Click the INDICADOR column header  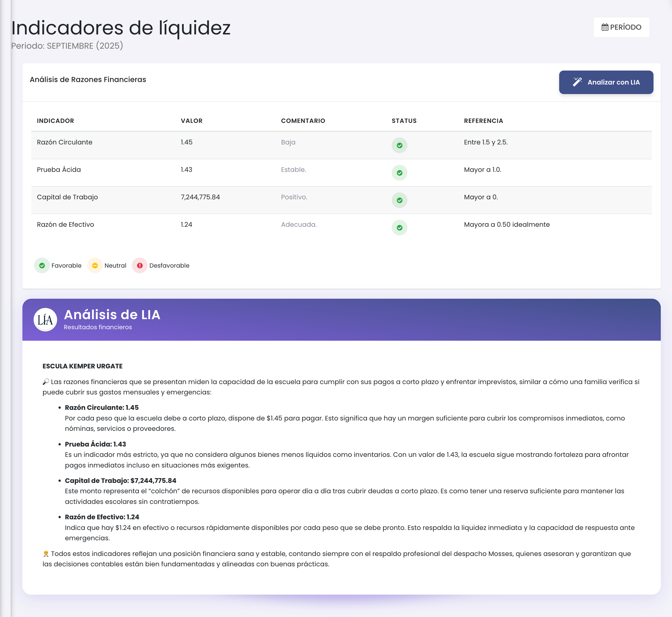pyautogui.click(x=55, y=121)
